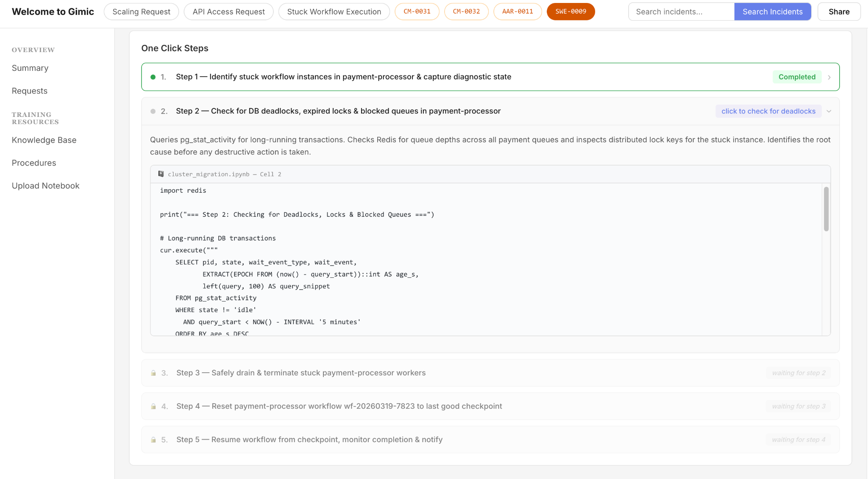Click the "WHERE state != 'idle'" code line

[216, 310]
